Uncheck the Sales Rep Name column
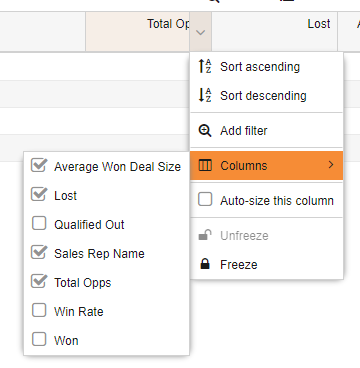Viewport: 360px width, 368px height. click(39, 253)
